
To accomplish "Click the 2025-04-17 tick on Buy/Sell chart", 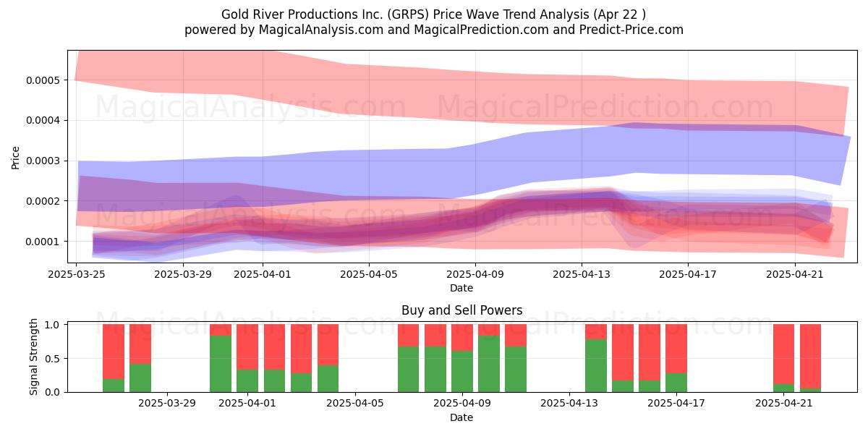I will (x=676, y=404).
